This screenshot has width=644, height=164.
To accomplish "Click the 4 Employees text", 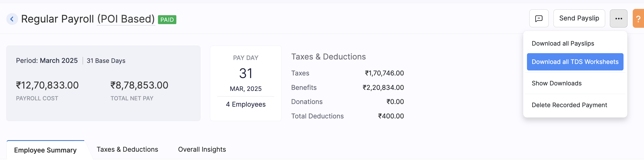I will pos(246,104).
